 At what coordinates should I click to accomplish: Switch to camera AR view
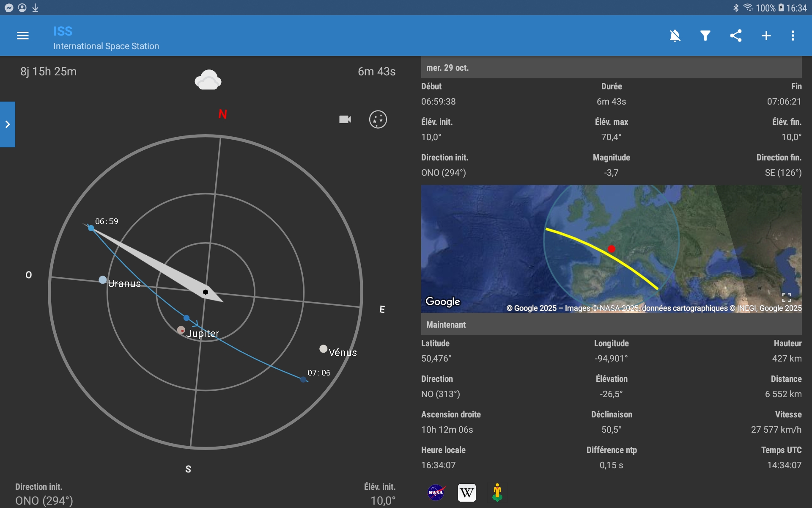click(345, 119)
